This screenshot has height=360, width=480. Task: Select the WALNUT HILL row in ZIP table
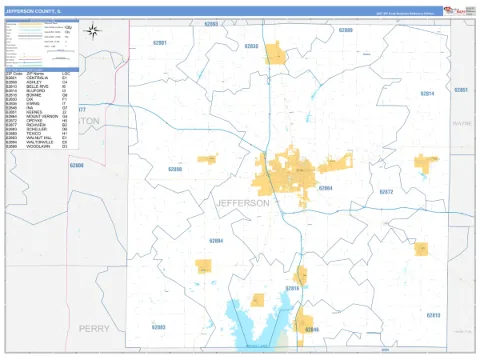[x=42, y=138]
